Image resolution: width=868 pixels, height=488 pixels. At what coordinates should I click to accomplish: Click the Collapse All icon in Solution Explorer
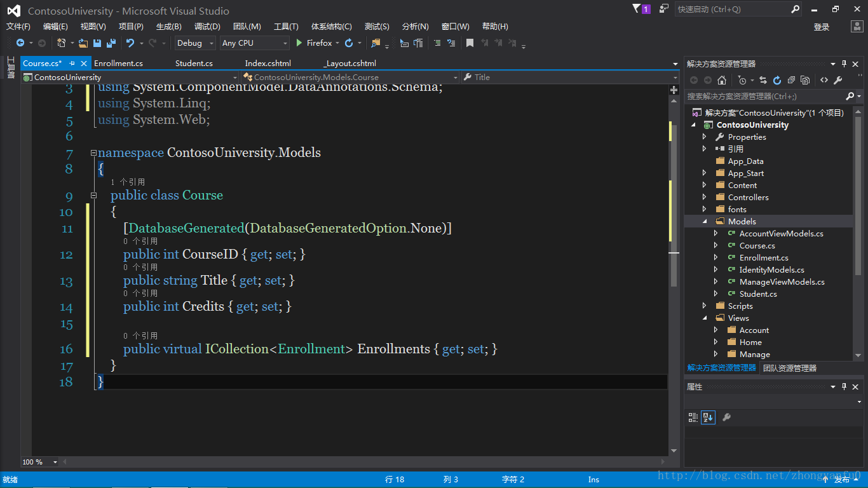click(x=791, y=80)
